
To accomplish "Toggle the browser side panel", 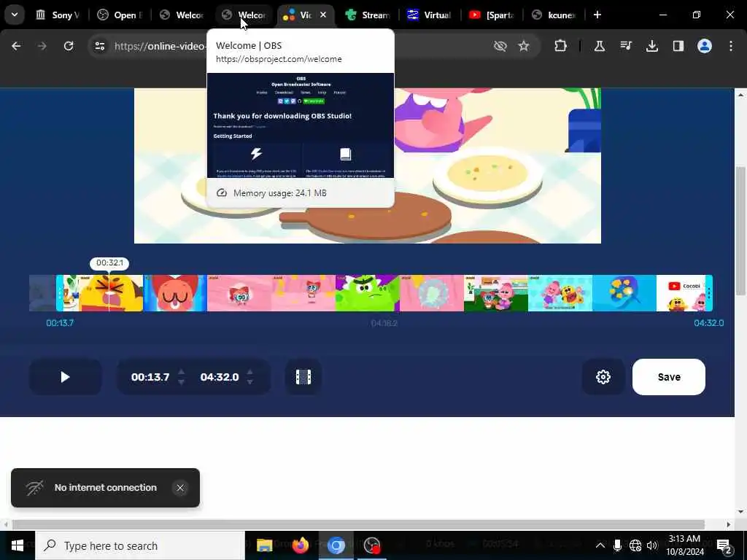I will click(x=678, y=46).
